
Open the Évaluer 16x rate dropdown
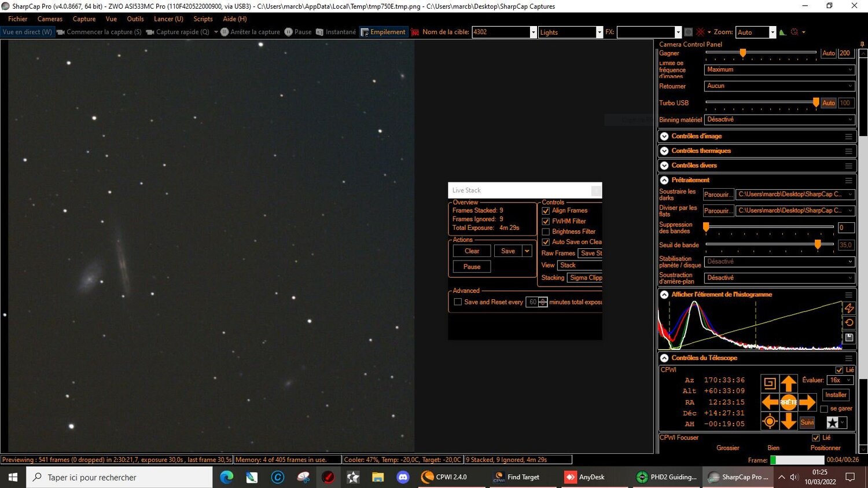tap(840, 380)
